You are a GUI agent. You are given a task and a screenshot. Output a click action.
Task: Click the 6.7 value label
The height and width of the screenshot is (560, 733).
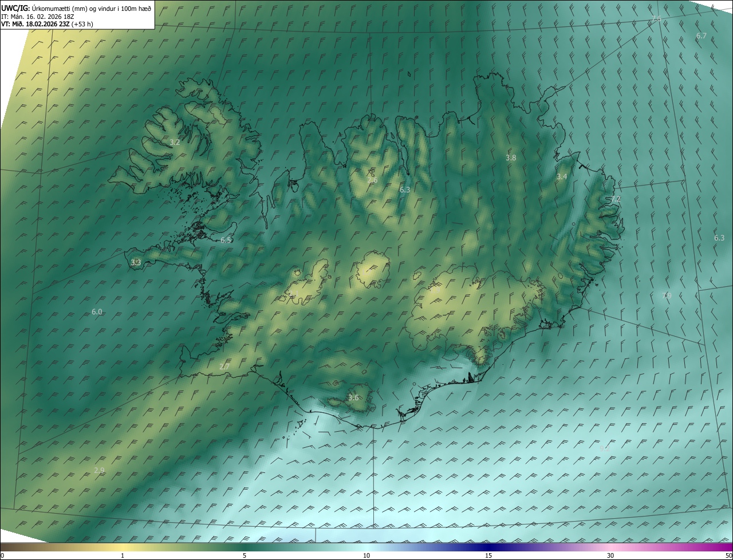click(x=702, y=36)
